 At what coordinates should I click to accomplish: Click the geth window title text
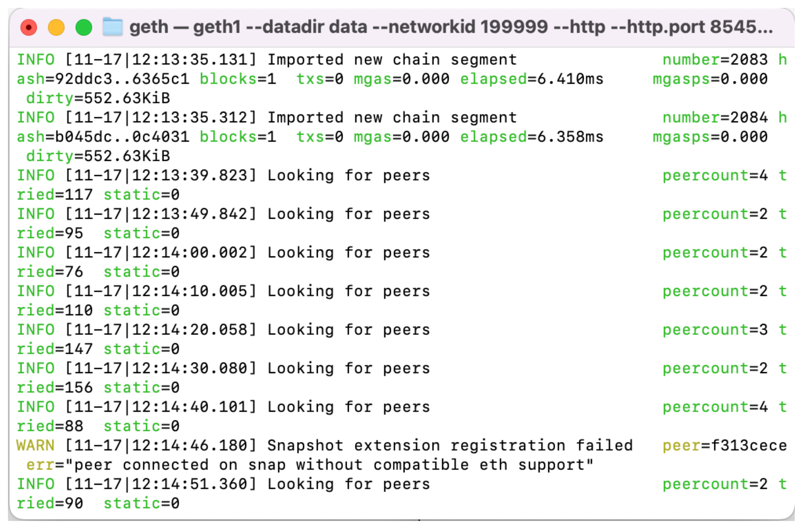451,27
